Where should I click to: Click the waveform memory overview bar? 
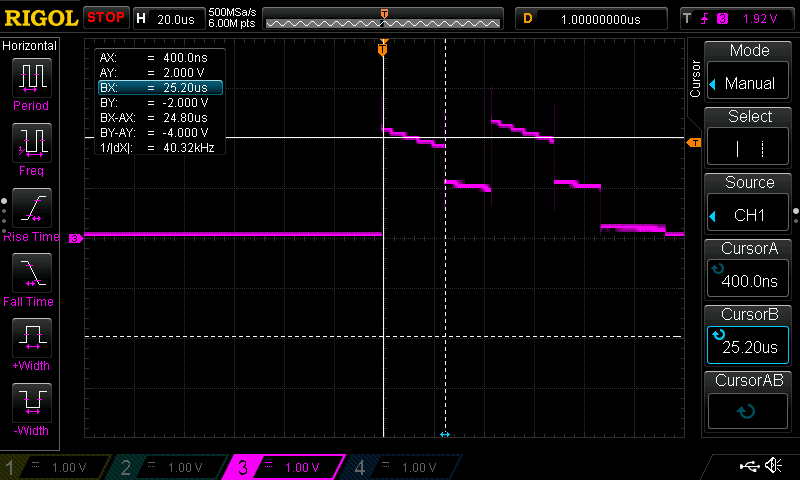383,19
